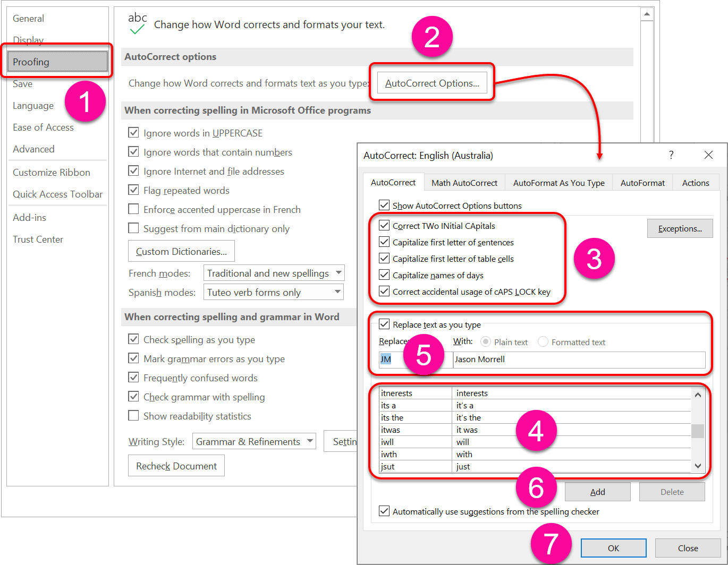Viewport: 728px width, 565px height.
Task: Toggle Correct accidental cAPS LOCK usage
Action: (384, 292)
